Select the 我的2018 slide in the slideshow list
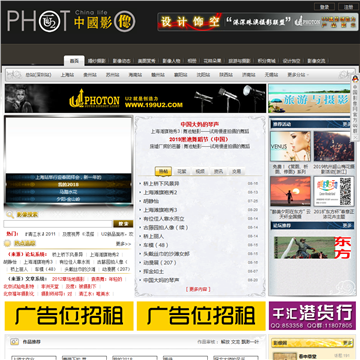Viewport: 360px width, 360px height. click(68, 184)
